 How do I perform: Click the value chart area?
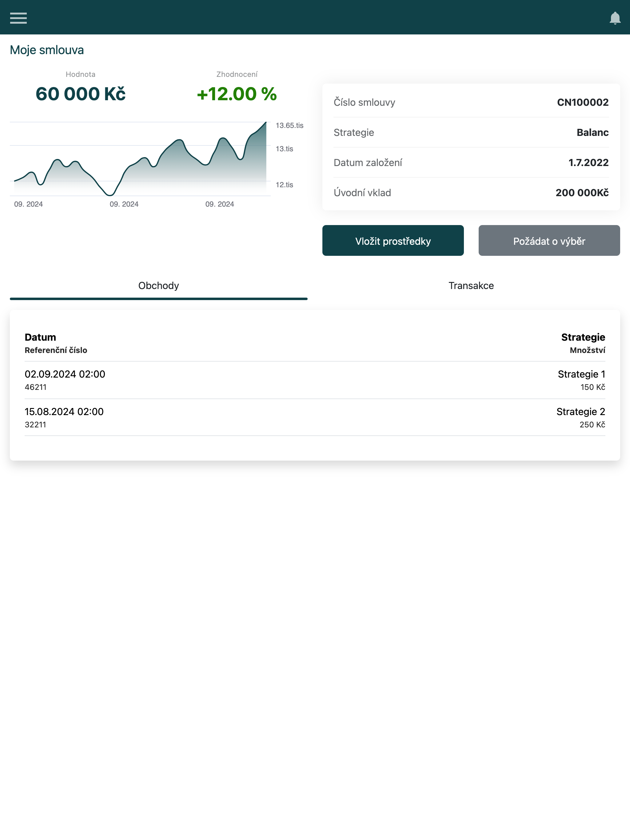140,159
